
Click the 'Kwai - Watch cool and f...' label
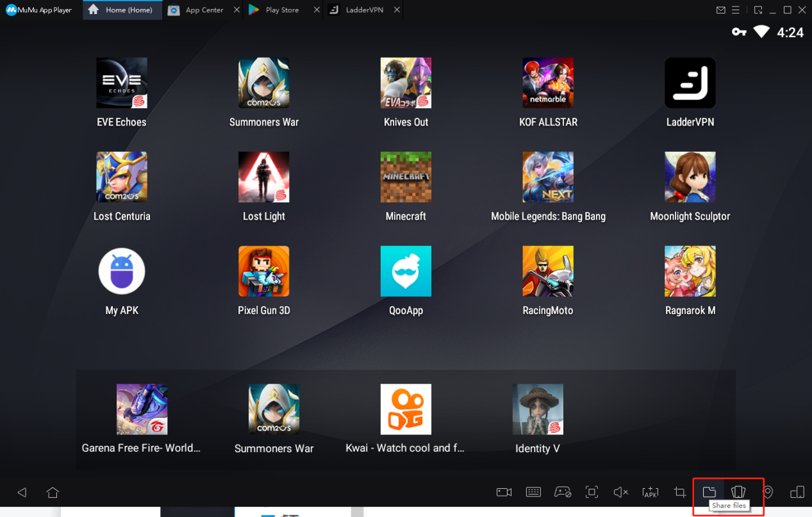click(x=405, y=448)
